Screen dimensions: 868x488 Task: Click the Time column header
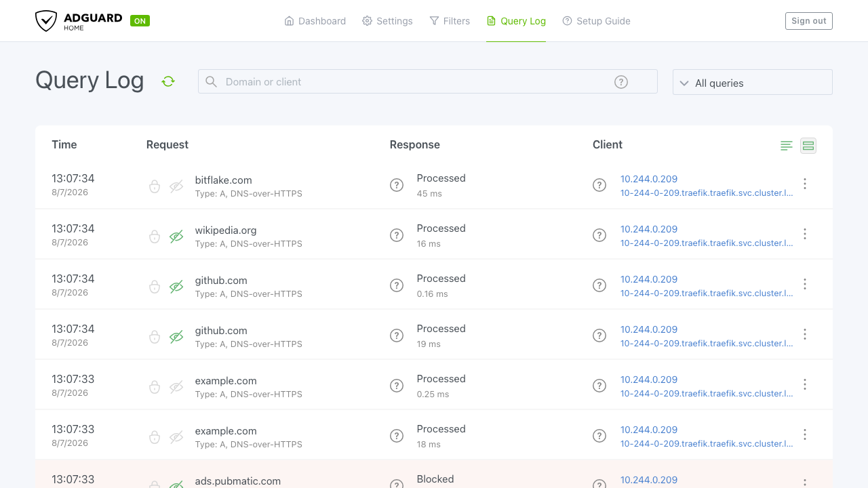(64, 144)
